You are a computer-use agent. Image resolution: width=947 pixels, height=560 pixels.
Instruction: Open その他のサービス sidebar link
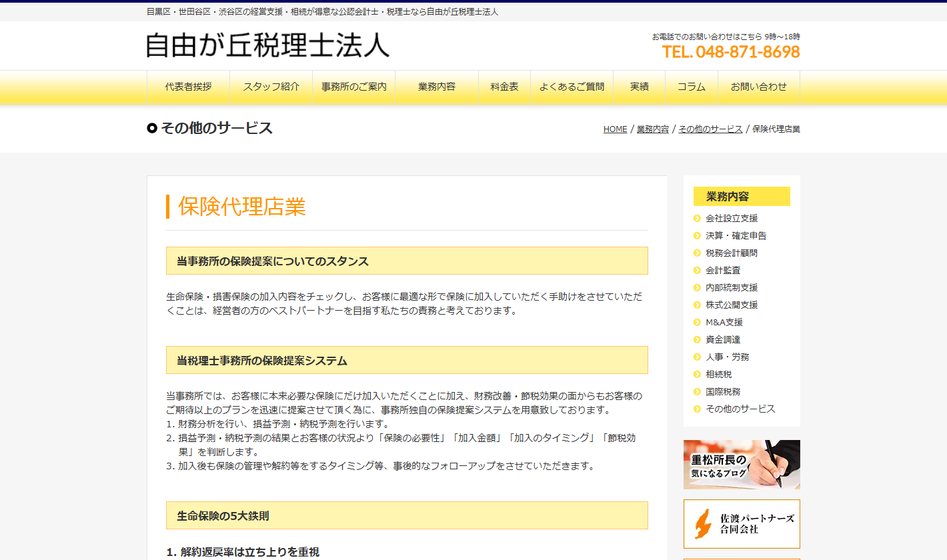[x=740, y=409]
